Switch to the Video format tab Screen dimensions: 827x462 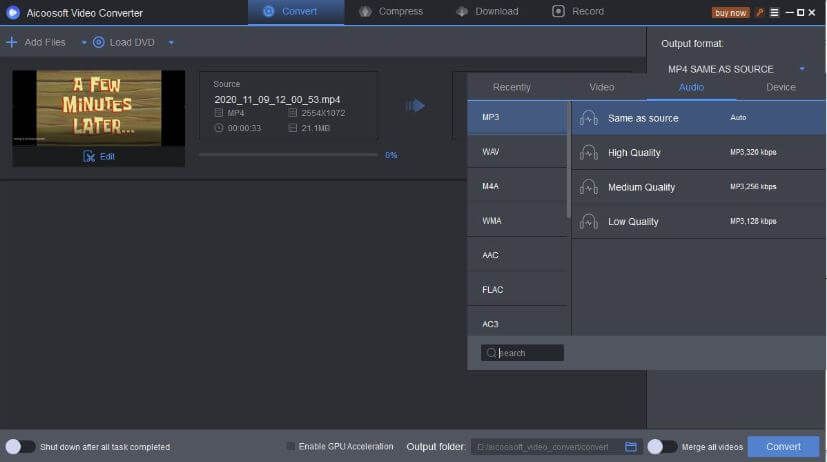click(602, 87)
